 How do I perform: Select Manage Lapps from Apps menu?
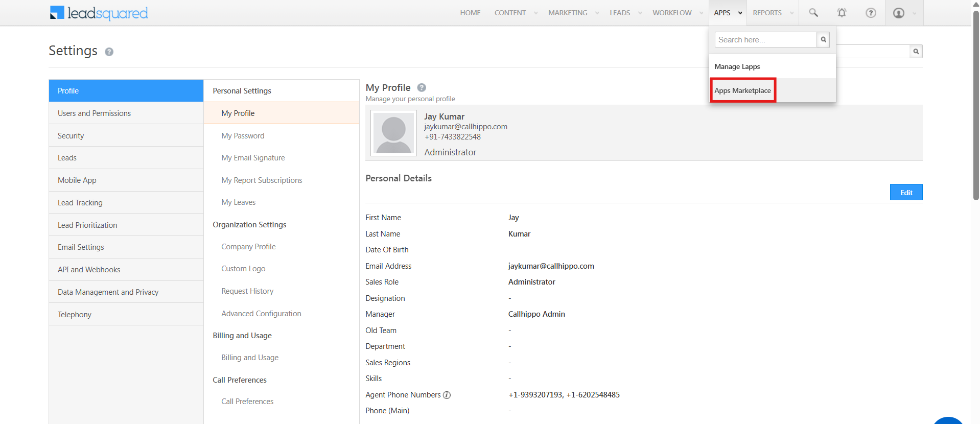click(x=772, y=66)
